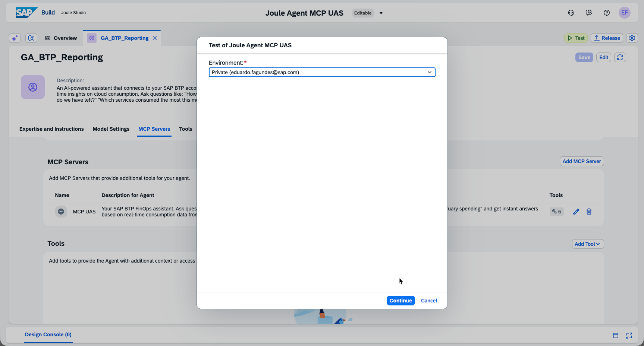Screen dimensions: 644x346
Task: Open the headset support icon
Action: (x=571, y=13)
